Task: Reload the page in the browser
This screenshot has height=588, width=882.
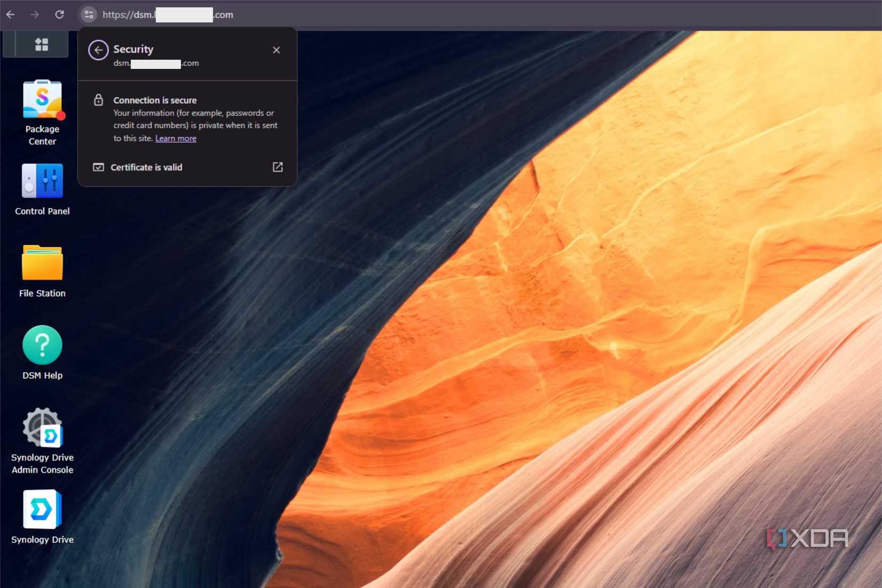Action: tap(59, 14)
